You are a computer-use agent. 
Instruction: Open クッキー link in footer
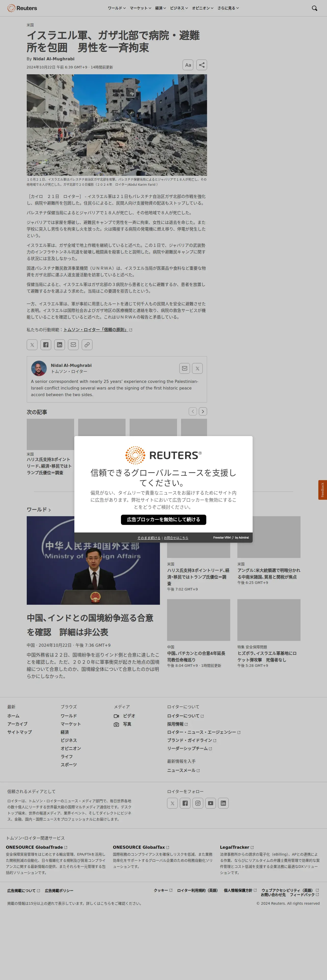[163, 890]
